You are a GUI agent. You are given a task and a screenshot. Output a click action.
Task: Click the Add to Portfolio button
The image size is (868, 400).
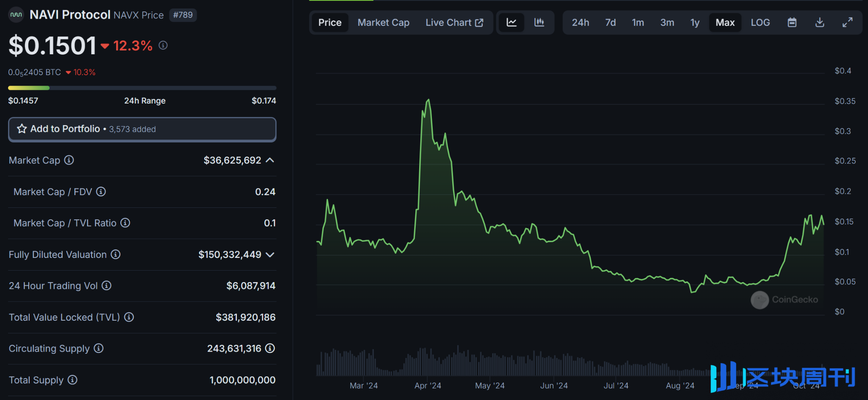(x=142, y=129)
